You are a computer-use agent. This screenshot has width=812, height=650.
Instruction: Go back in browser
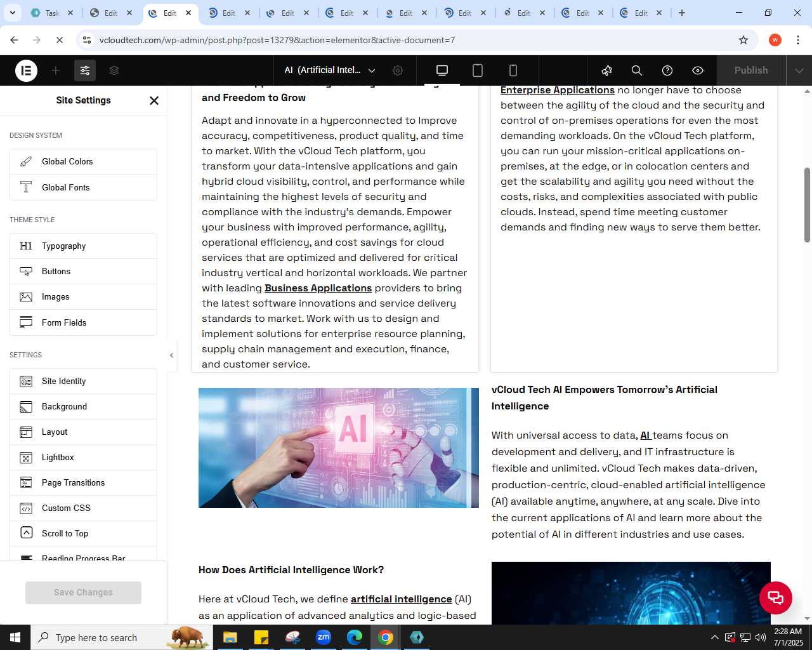(x=14, y=40)
